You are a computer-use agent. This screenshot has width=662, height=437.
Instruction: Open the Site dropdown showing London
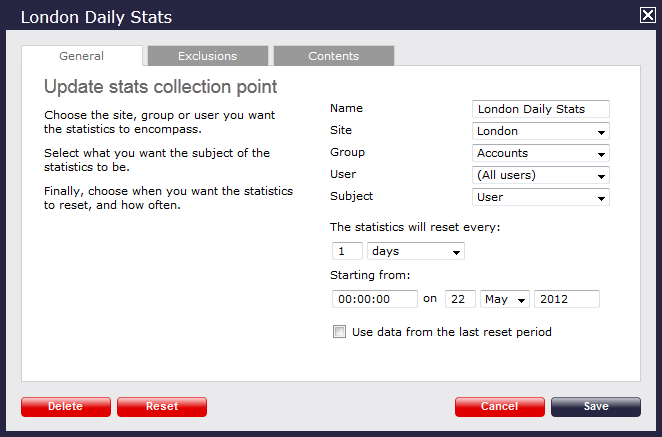[x=540, y=131]
